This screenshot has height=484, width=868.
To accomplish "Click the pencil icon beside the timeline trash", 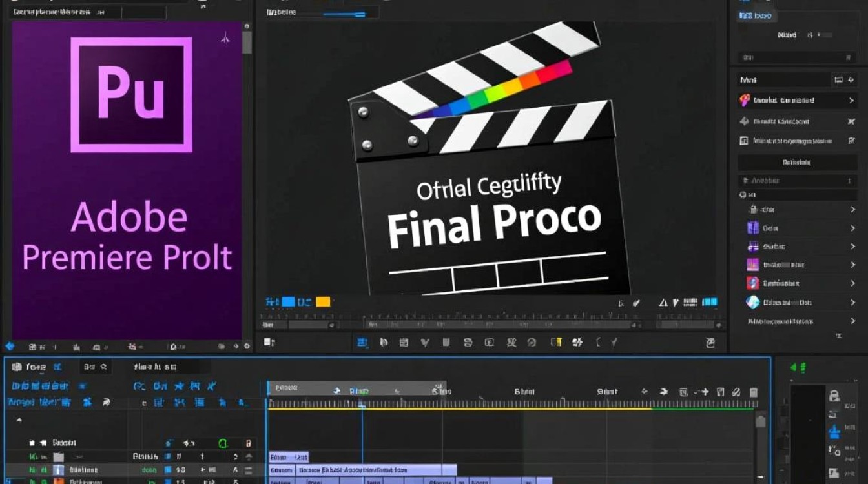I will [736, 392].
